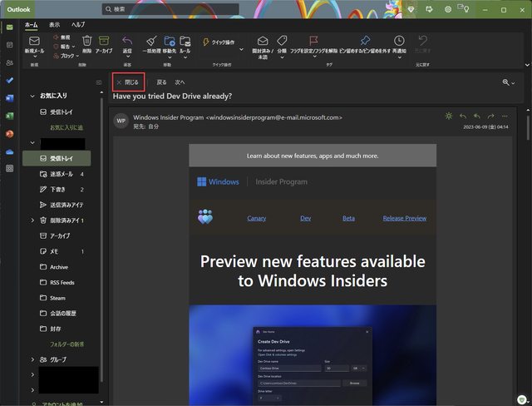Click the forward arrow icon in message header
532x406 pixels.
click(491, 116)
